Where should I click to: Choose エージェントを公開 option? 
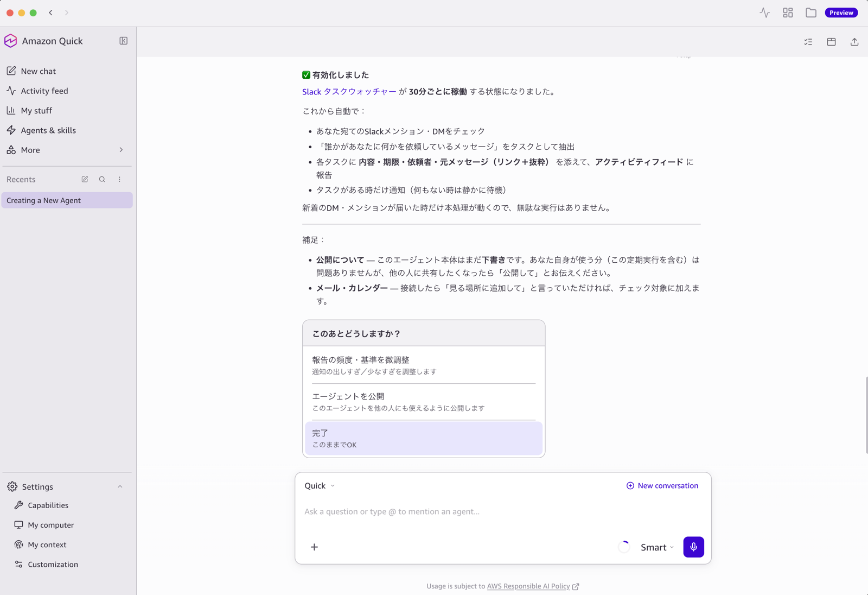coord(424,402)
